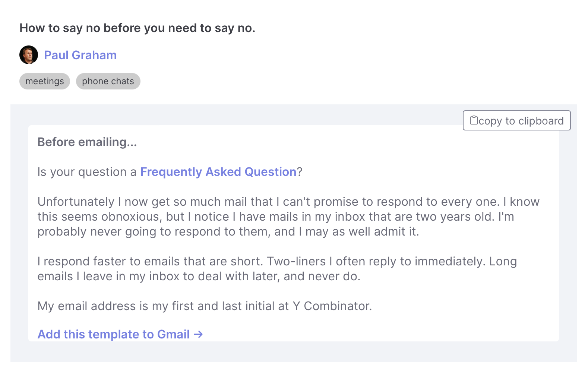The height and width of the screenshot is (369, 588).
Task: Click the clipboard icon in copy button
Action: point(474,120)
